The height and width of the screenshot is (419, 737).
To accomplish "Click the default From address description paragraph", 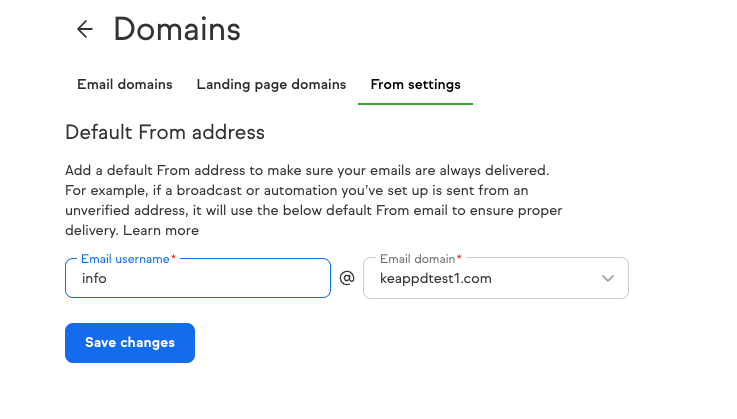I will [x=314, y=200].
